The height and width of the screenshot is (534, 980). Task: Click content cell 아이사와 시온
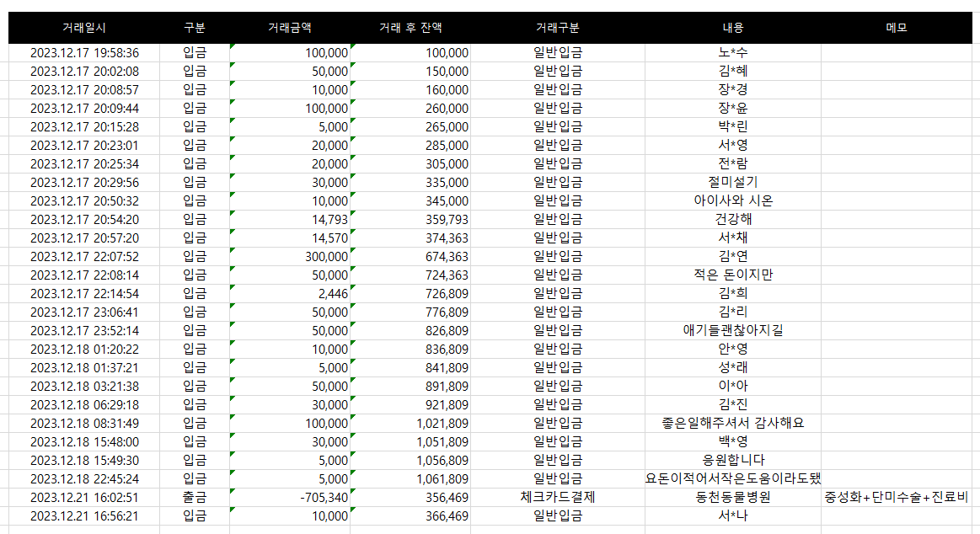click(733, 201)
